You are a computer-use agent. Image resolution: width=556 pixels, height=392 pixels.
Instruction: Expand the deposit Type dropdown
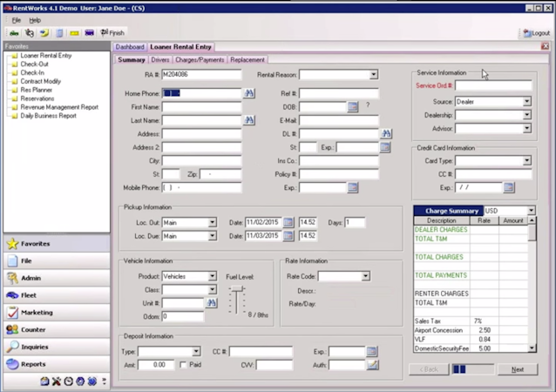[x=196, y=351]
